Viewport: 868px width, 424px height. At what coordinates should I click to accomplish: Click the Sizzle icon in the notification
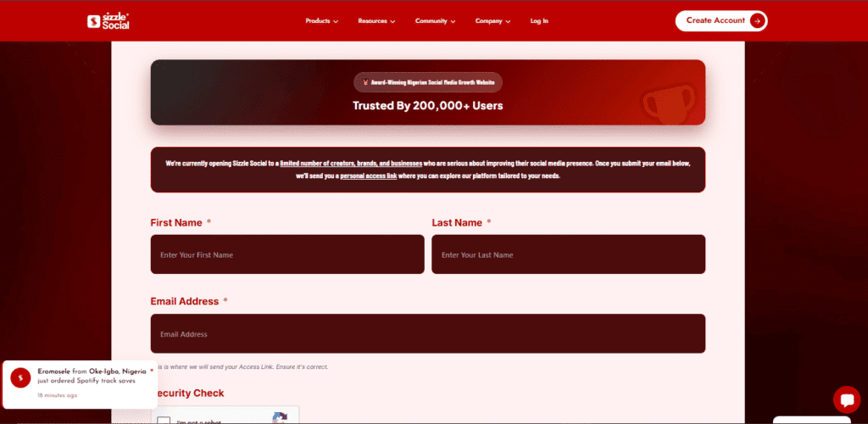click(x=20, y=377)
